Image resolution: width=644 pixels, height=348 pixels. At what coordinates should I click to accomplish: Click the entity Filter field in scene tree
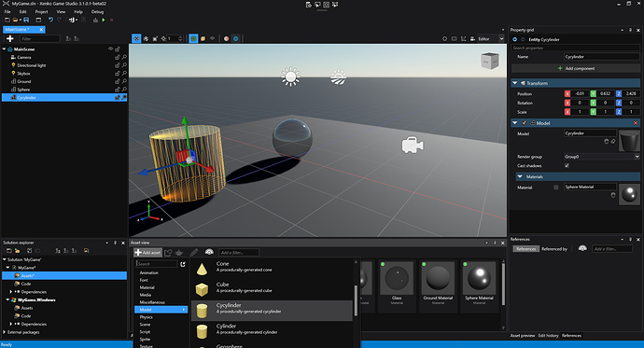tap(40, 38)
